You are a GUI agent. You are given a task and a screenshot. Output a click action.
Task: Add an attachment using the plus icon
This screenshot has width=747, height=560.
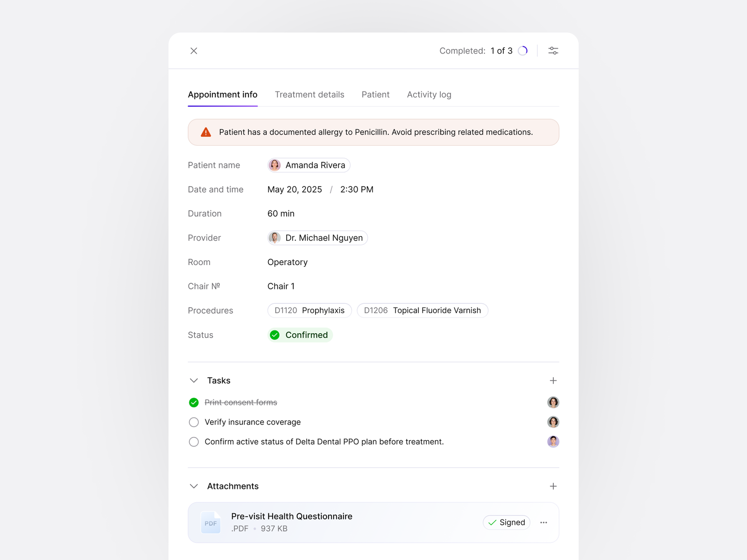(553, 486)
